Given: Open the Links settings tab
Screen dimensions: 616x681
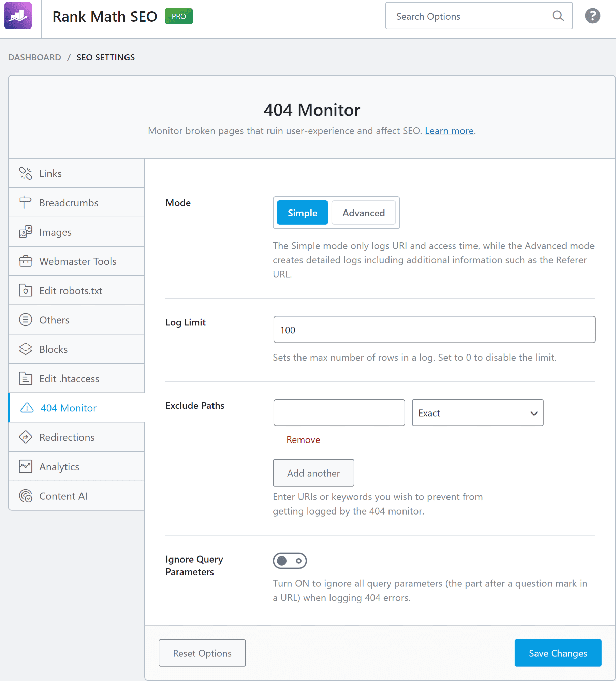Looking at the screenshot, I should (76, 173).
